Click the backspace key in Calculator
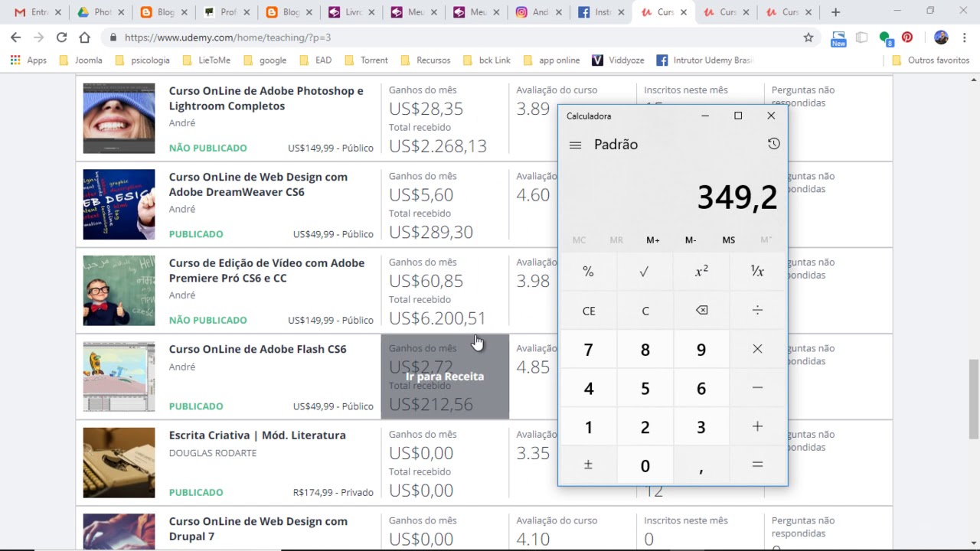 coord(701,310)
